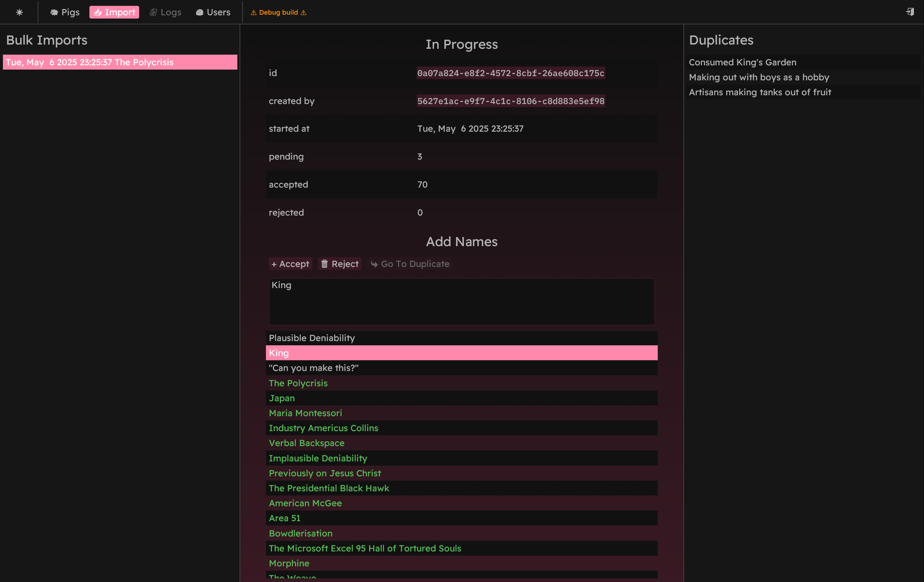Select the American McGee row
The height and width of the screenshot is (582, 924).
click(x=462, y=503)
